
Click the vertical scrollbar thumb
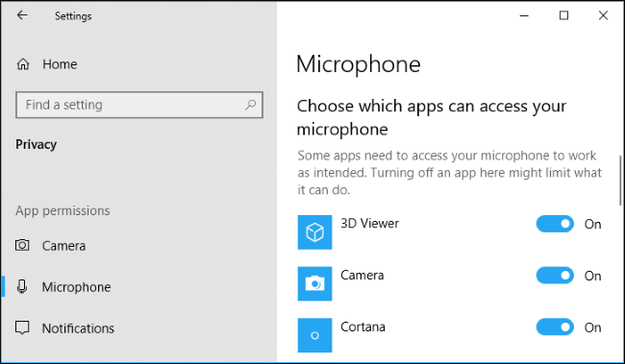(620, 180)
